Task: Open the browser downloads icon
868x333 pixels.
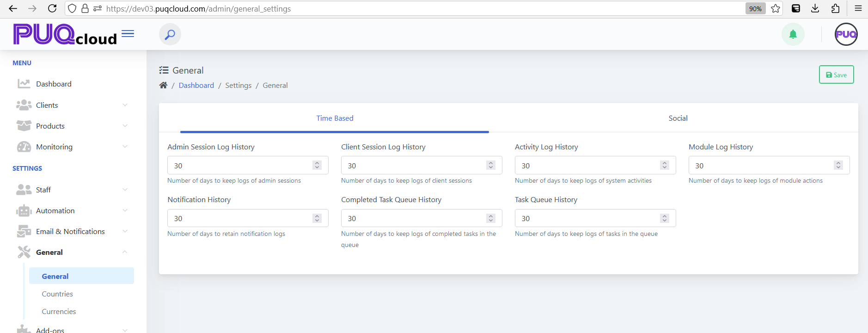Action: pos(815,8)
